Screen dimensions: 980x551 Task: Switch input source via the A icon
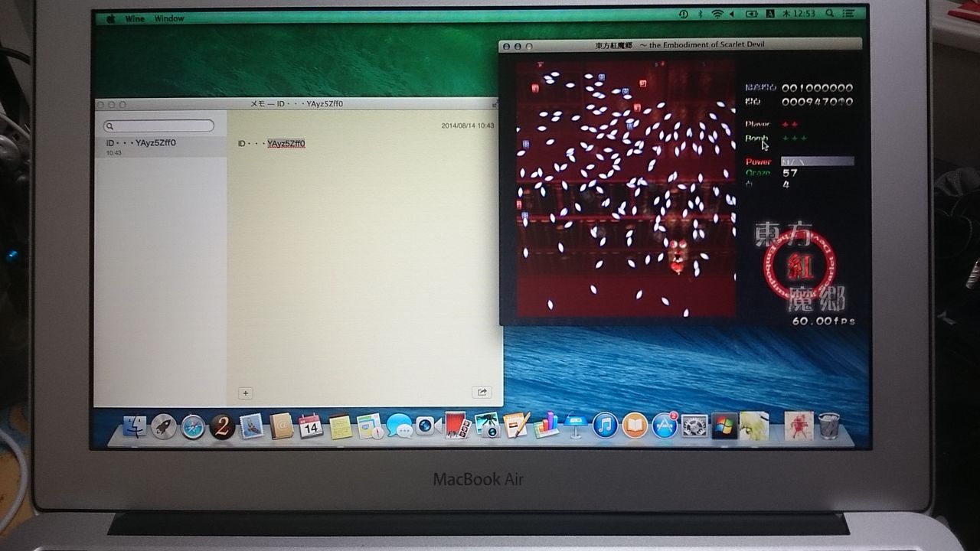click(770, 14)
